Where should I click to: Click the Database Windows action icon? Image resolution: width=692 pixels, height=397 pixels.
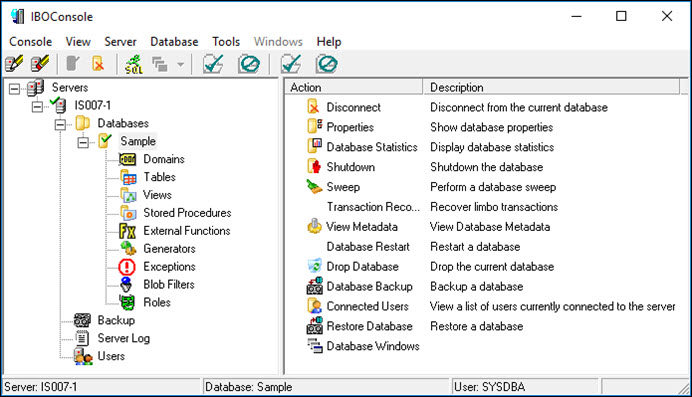pyautogui.click(x=315, y=345)
